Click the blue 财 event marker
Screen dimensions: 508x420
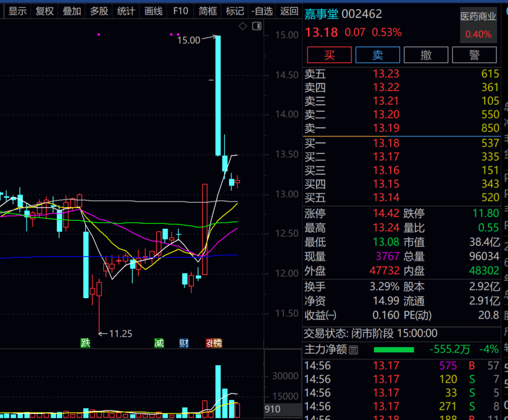(184, 343)
